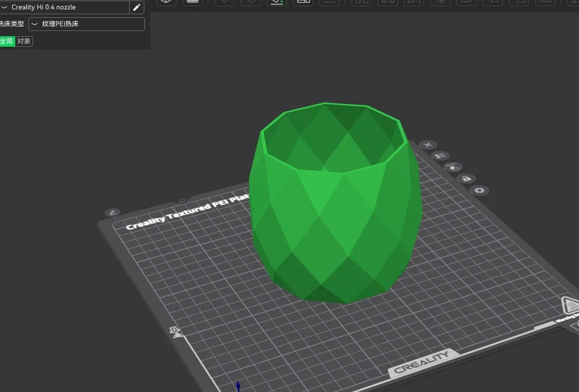Toggle the plate lock icon
Viewport: 579px width, 392px height.
coord(466,178)
